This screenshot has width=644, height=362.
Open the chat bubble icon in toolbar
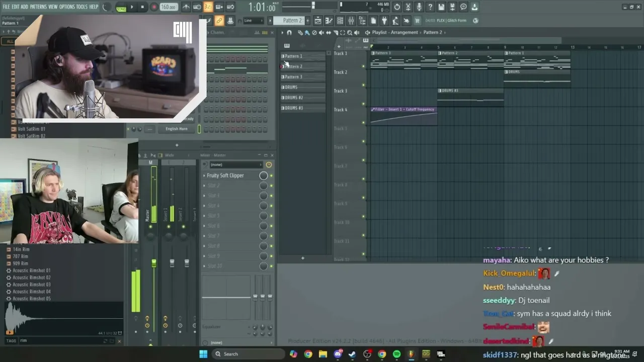[x=463, y=7]
